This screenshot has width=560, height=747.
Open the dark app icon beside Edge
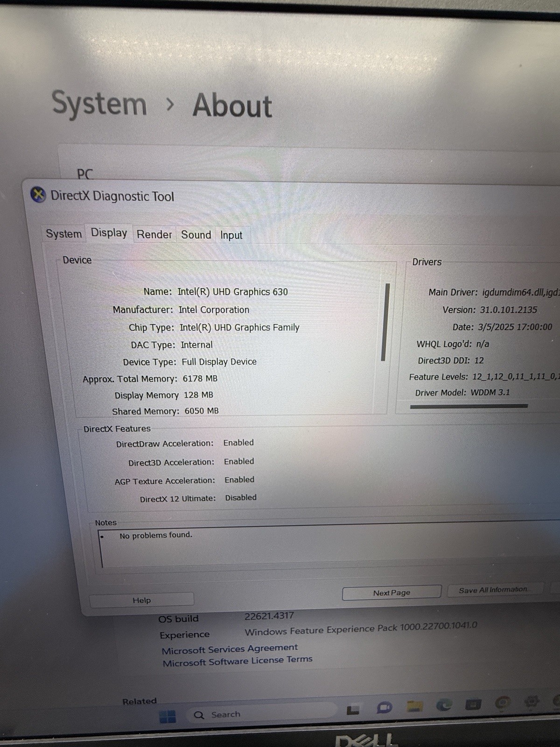tap(473, 704)
